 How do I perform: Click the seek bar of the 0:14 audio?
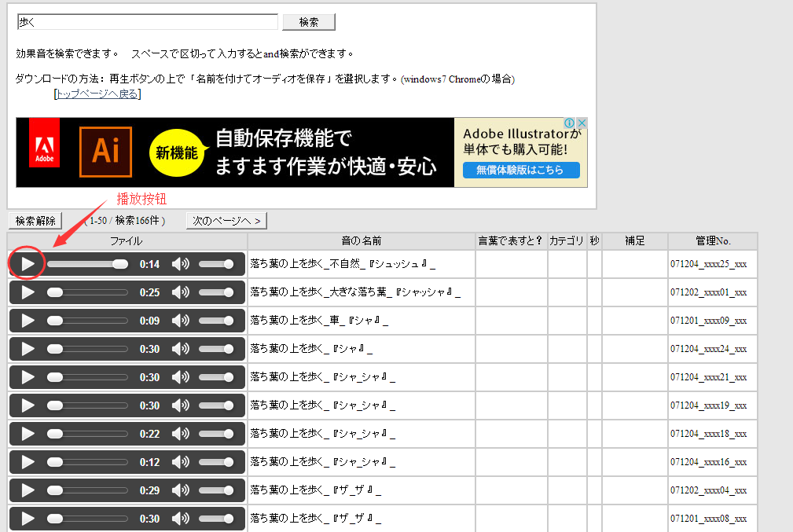pos(87,264)
